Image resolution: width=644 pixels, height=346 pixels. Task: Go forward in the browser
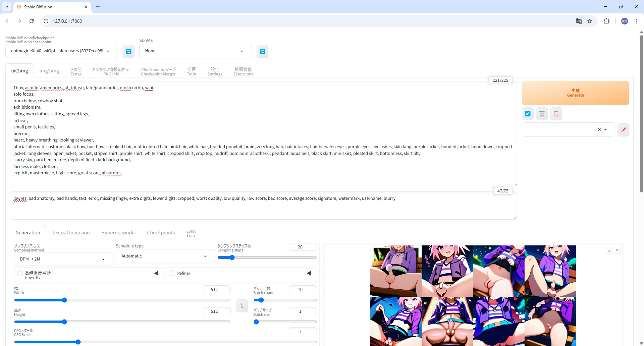coord(19,21)
